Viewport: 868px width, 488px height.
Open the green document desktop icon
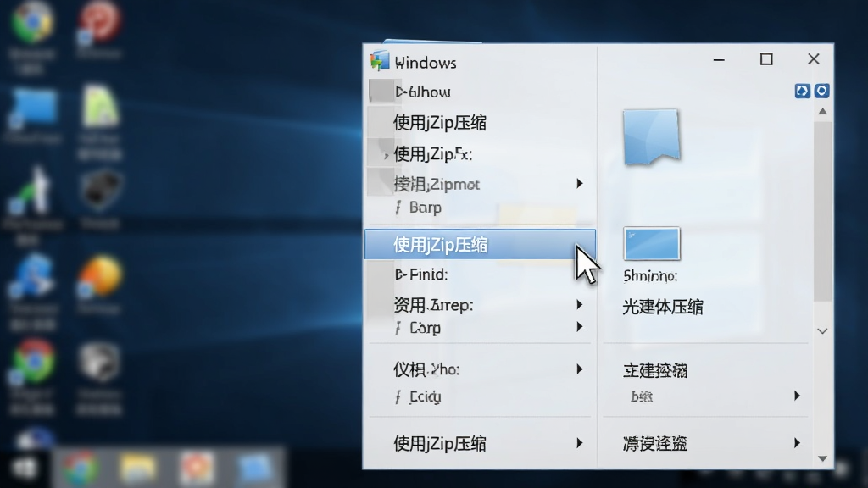(100, 106)
